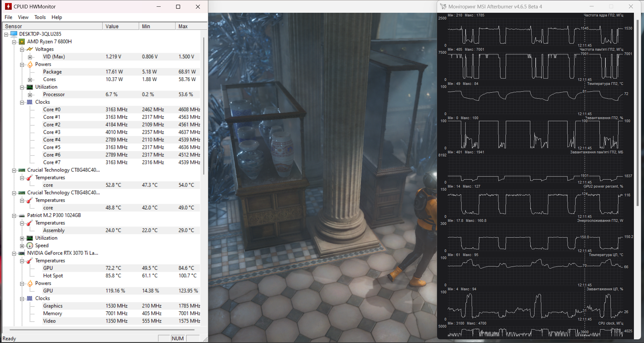The width and height of the screenshot is (644, 343).
Task: Click the 'Температура ЦП, °C' graph label
Action: click(606, 255)
